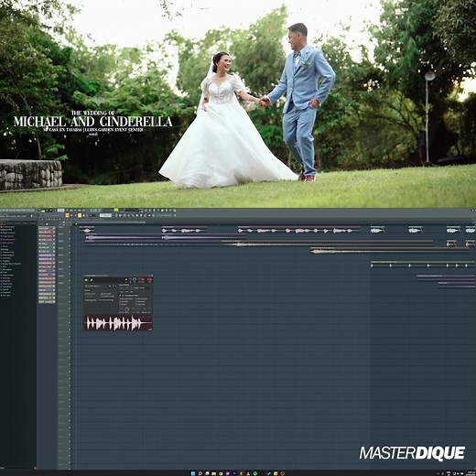Click the highlighted OUT fade knob
The image size is (476, 476).
pyautogui.click(x=126, y=309)
